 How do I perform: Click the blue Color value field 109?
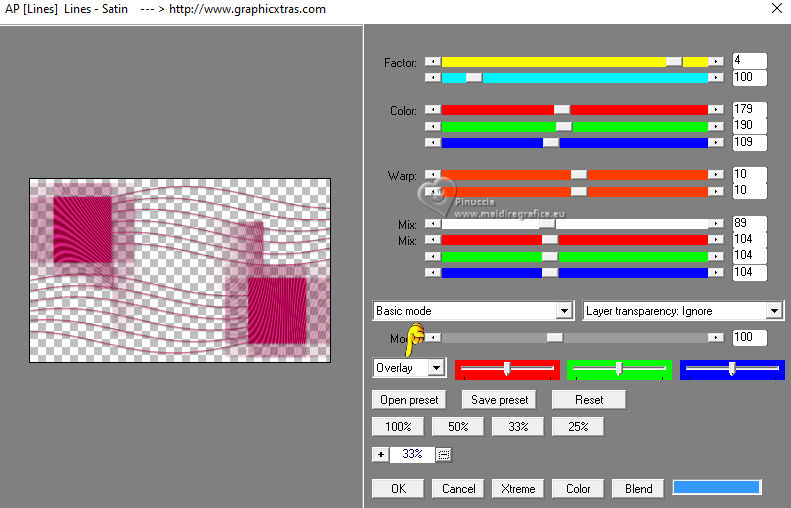750,142
